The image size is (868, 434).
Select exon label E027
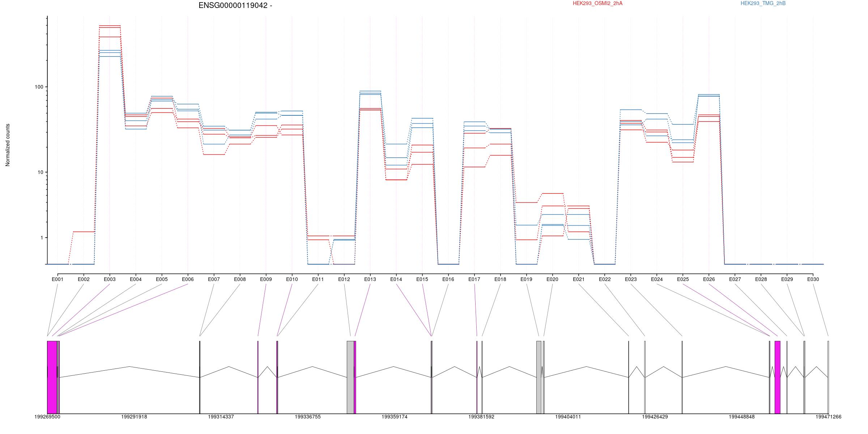click(735, 279)
